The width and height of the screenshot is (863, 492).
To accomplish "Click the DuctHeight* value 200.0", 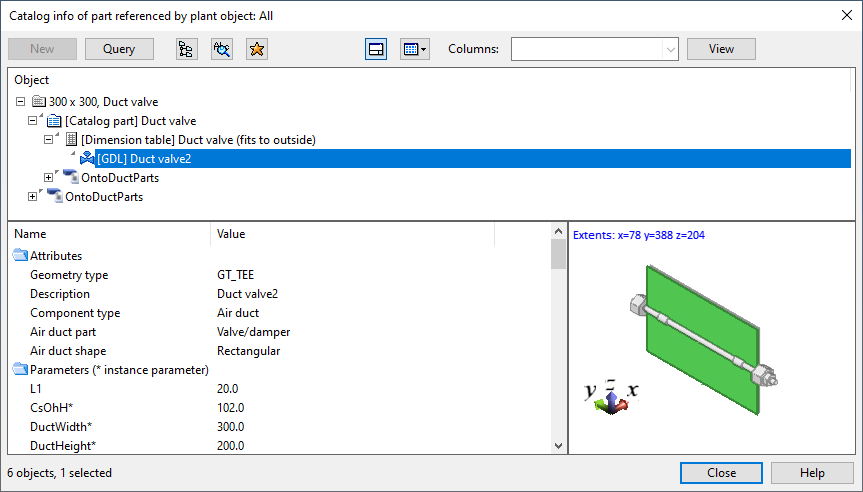I will pyautogui.click(x=231, y=446).
